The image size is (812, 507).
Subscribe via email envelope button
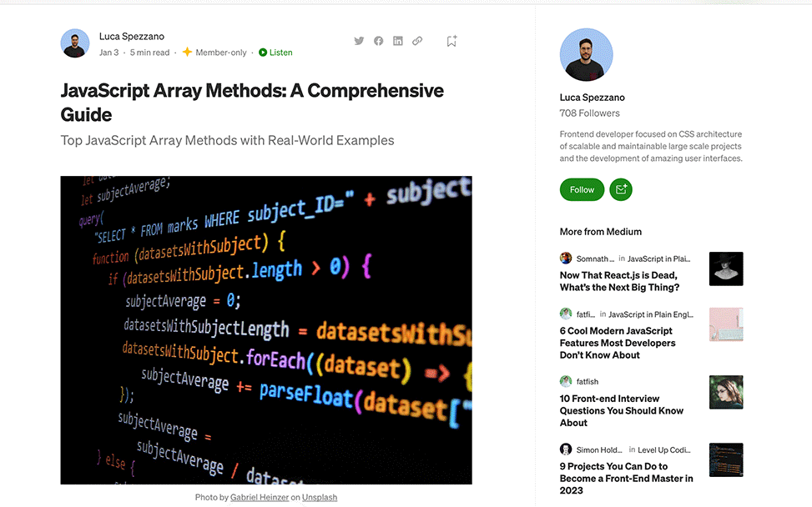pyautogui.click(x=621, y=190)
